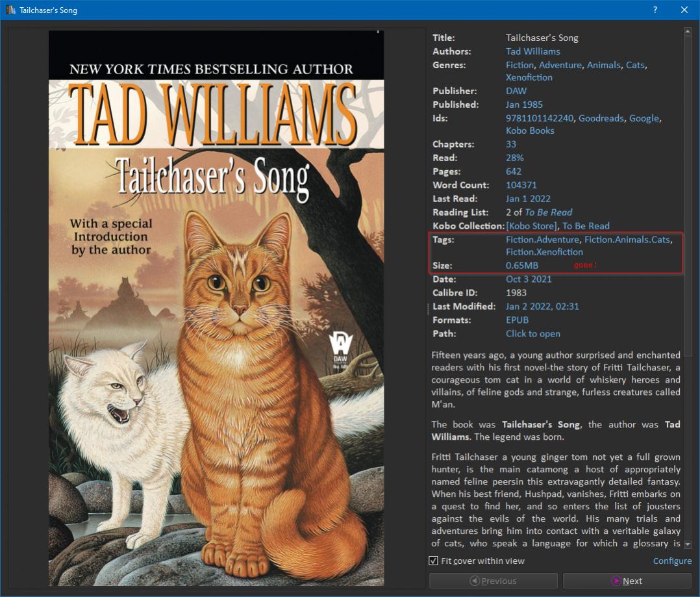
Task: Select the Adventure genre link
Action: (560, 65)
